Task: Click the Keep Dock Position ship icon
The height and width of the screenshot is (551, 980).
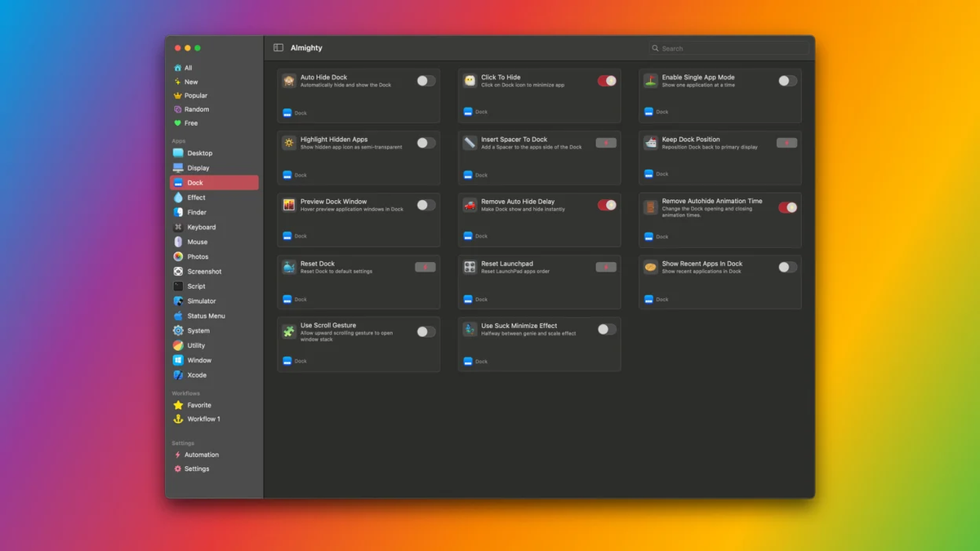Action: (650, 143)
